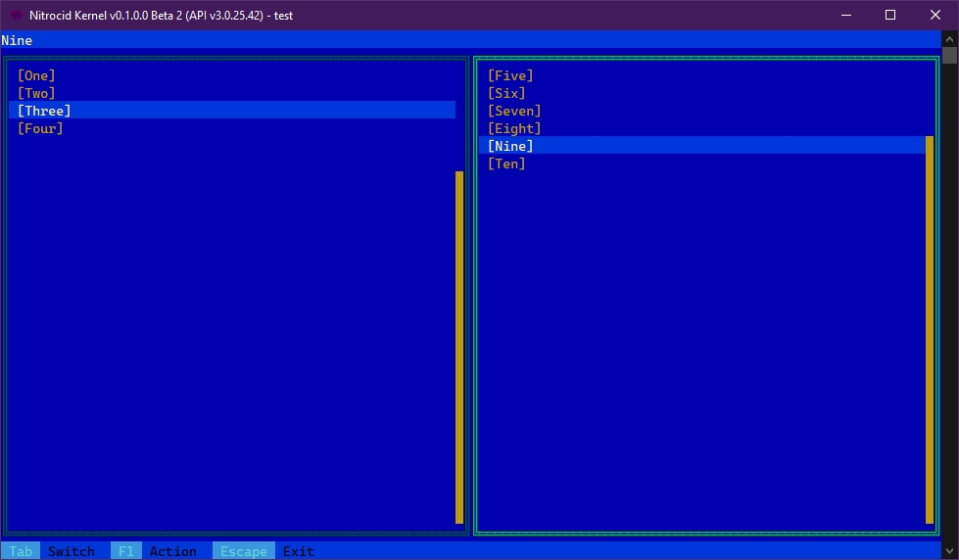This screenshot has width=959, height=560.
Task: Click the Exit label in the status bar
Action: coord(299,551)
